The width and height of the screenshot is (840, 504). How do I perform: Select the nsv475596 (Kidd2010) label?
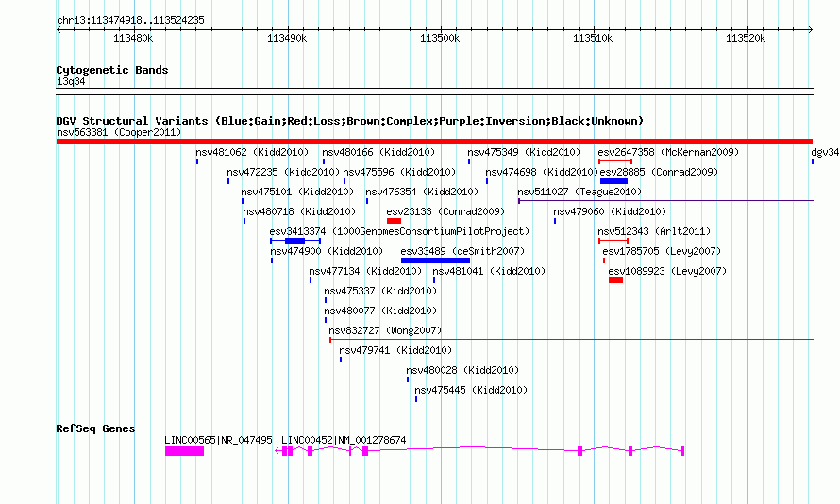399,172
